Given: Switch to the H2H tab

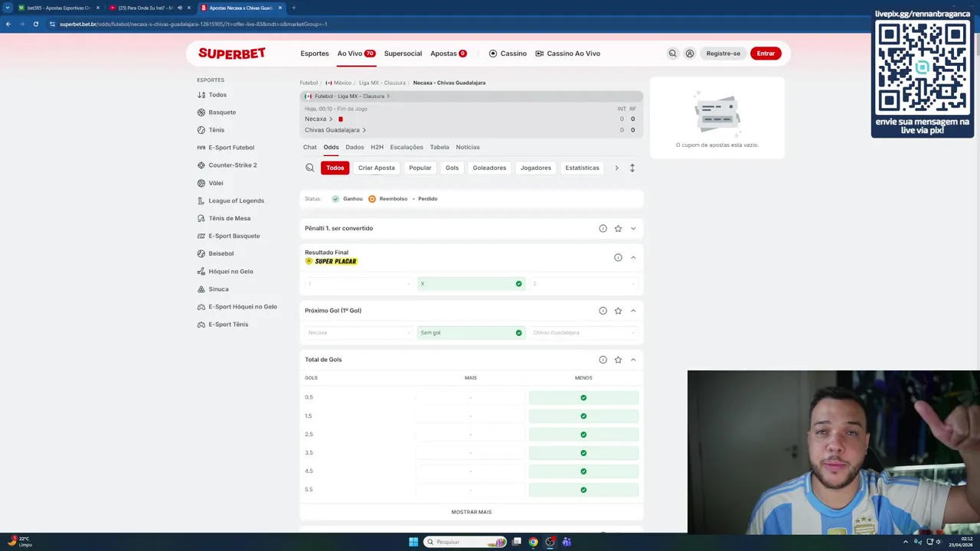Looking at the screenshot, I should click(x=377, y=147).
